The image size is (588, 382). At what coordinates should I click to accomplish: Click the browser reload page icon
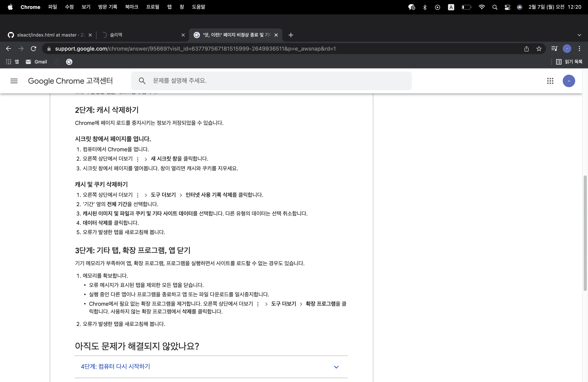pyautogui.click(x=34, y=49)
